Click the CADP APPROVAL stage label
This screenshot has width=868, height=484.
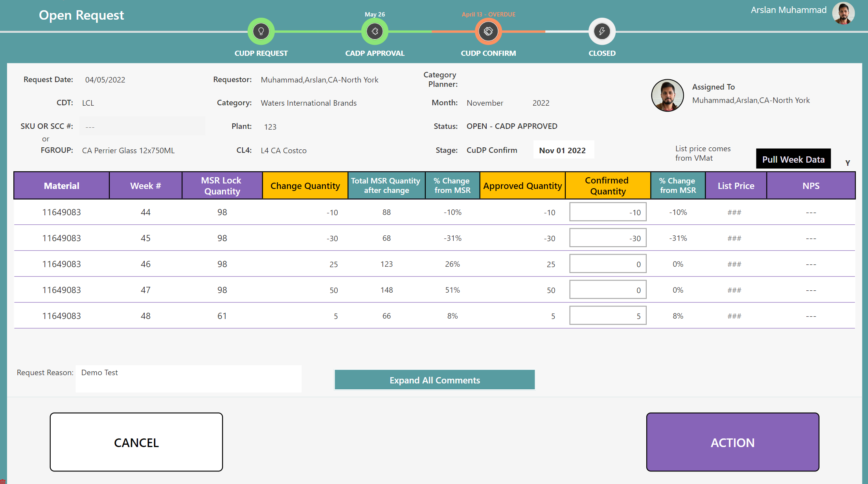coord(375,53)
